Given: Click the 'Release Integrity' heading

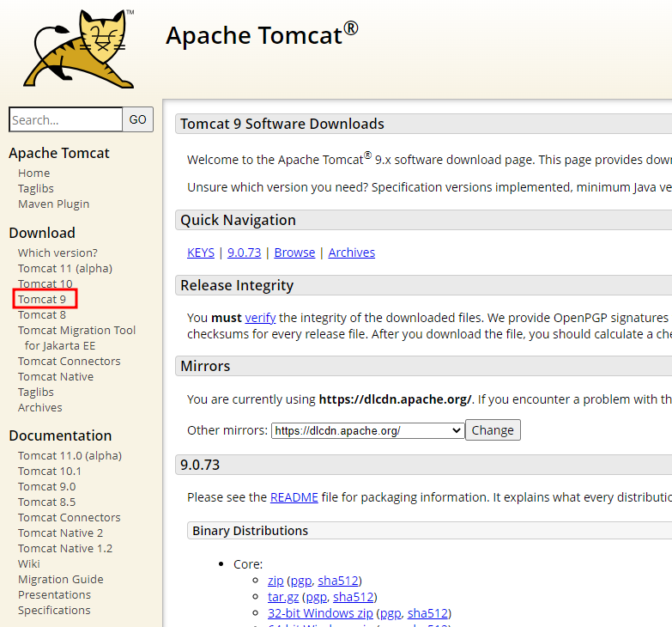Looking at the screenshot, I should (237, 286).
